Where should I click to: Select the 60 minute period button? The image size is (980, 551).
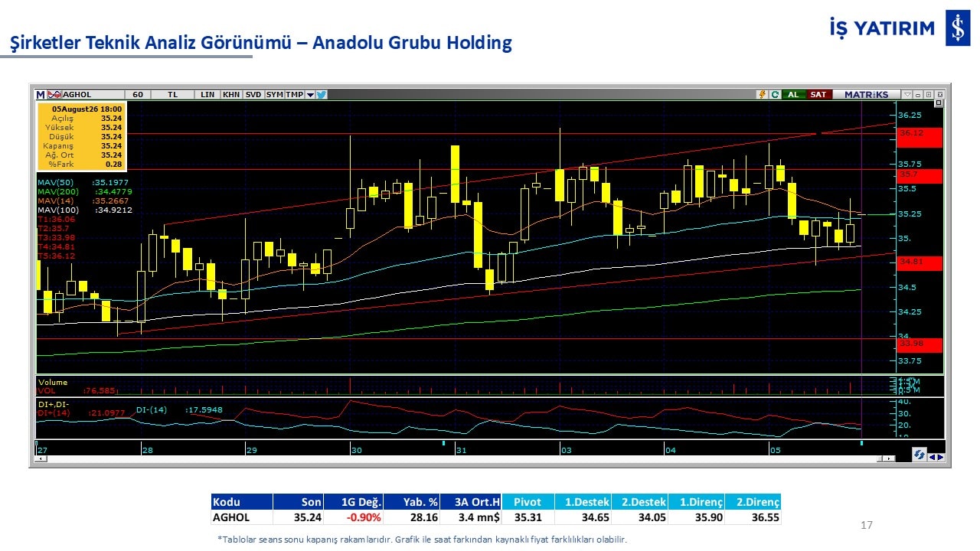click(x=138, y=95)
